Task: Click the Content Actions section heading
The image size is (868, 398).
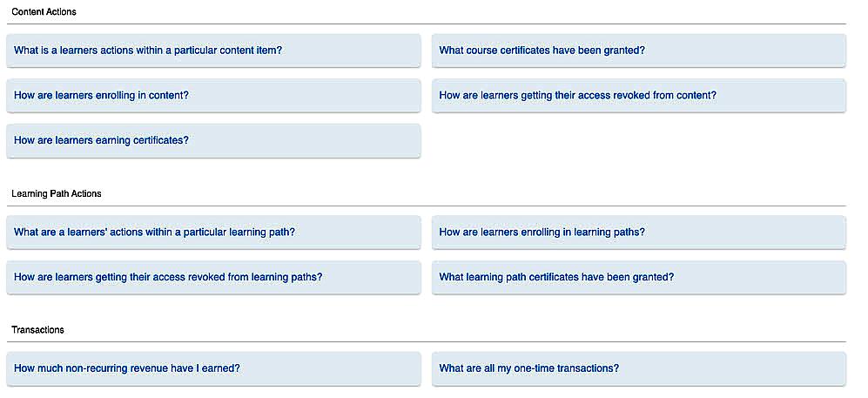Action: tap(44, 12)
